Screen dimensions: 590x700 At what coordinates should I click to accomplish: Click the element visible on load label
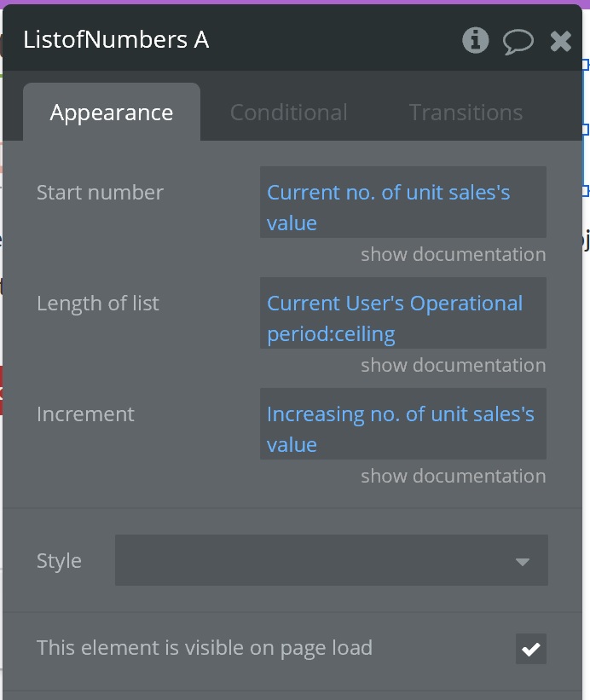point(205,648)
